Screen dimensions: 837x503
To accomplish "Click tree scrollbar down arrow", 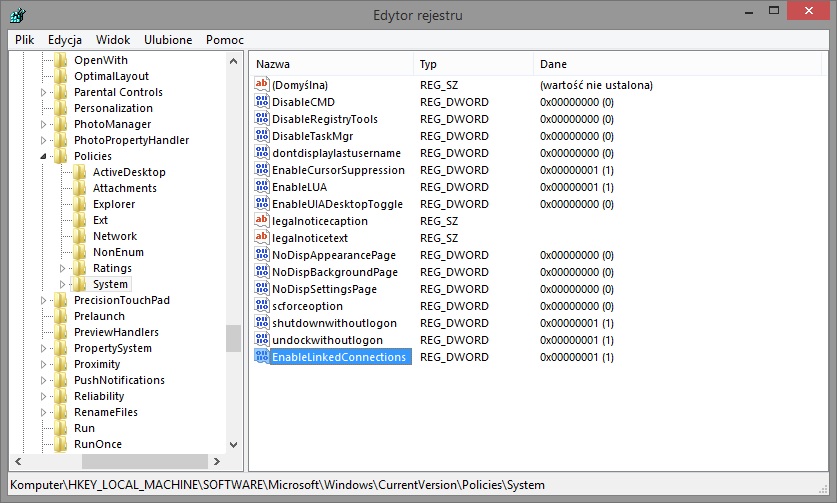I will click(233, 444).
